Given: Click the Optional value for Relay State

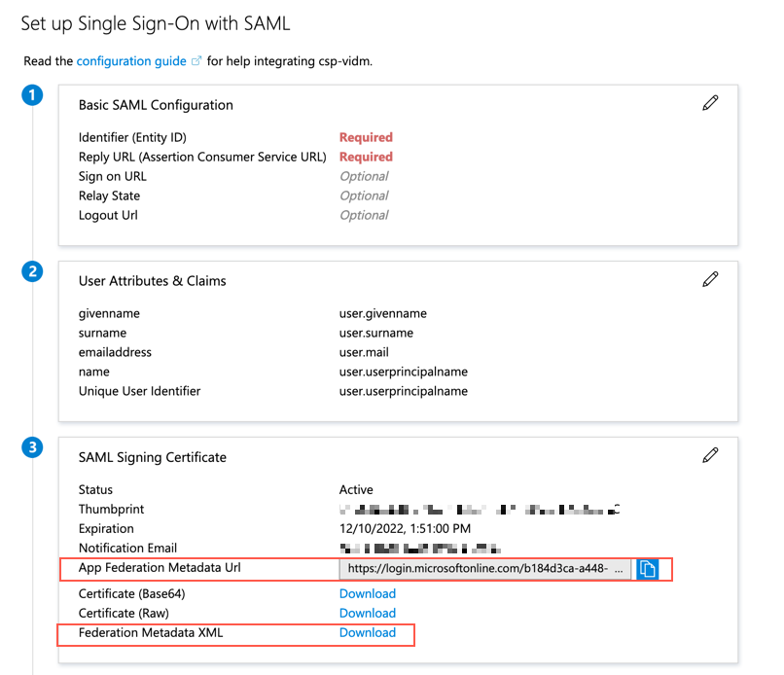Looking at the screenshot, I should pos(364,195).
